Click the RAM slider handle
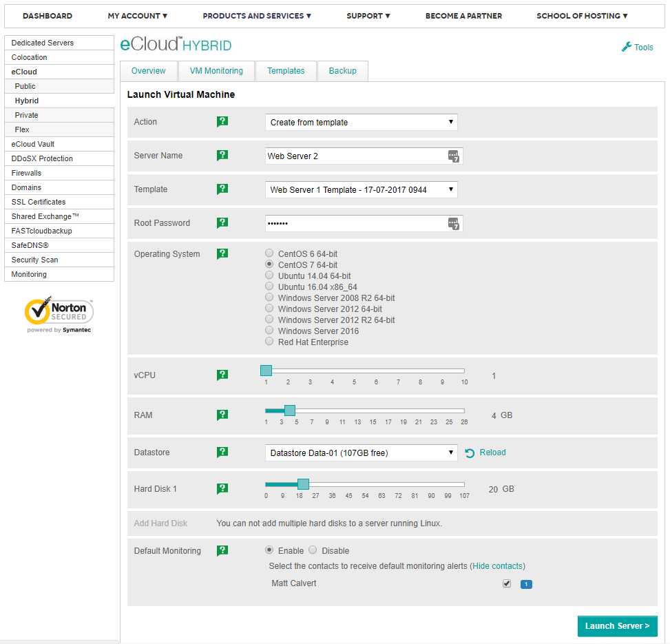 click(290, 411)
